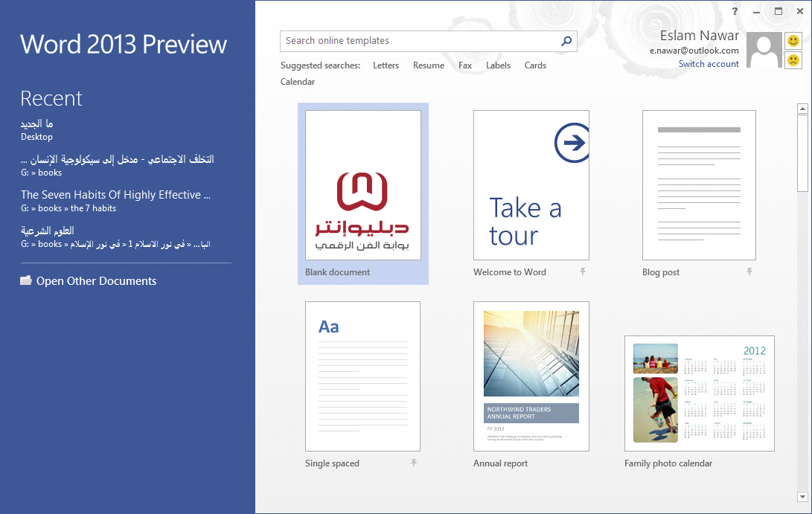Click the Blank document label
Viewport: 812px width, 514px height.
pos(337,272)
